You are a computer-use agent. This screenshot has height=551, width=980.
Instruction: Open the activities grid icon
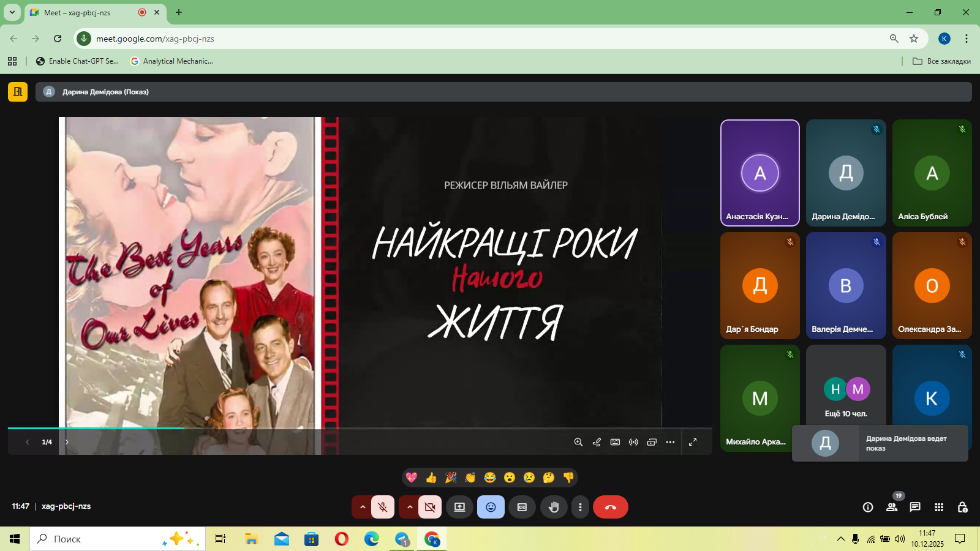[939, 507]
